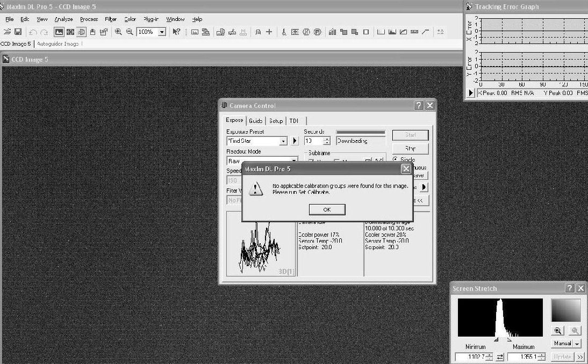Click the Save floppy disk icon
Image resolution: width=588 pixels, height=364 pixels.
click(18, 32)
